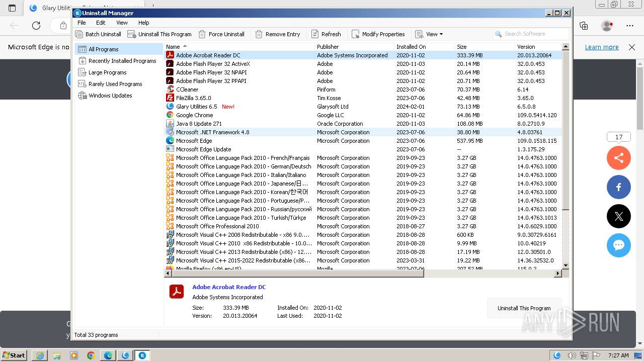Click Learn more link in Edge
Viewport: 644px width, 362px height.
[x=602, y=47]
